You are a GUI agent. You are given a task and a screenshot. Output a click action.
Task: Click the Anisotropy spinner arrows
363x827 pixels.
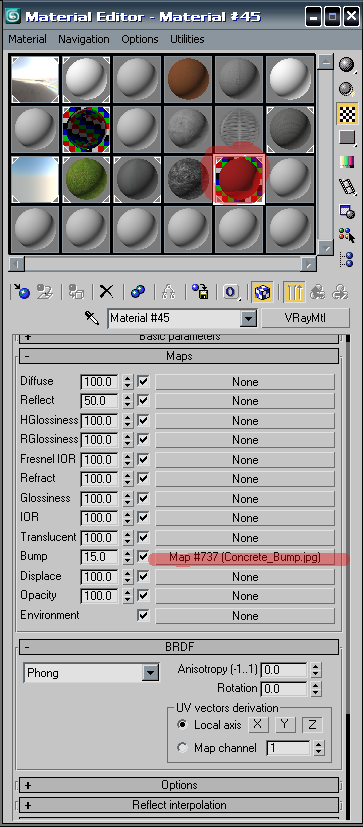(315, 670)
